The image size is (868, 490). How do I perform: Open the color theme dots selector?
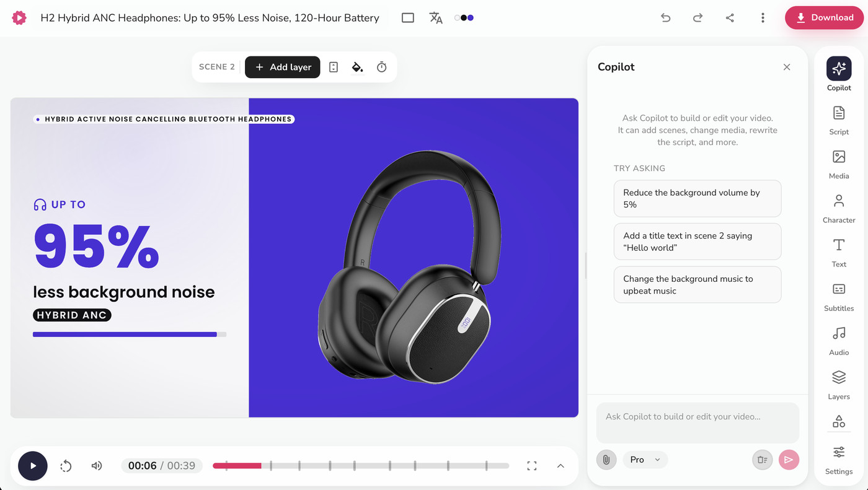tap(464, 18)
